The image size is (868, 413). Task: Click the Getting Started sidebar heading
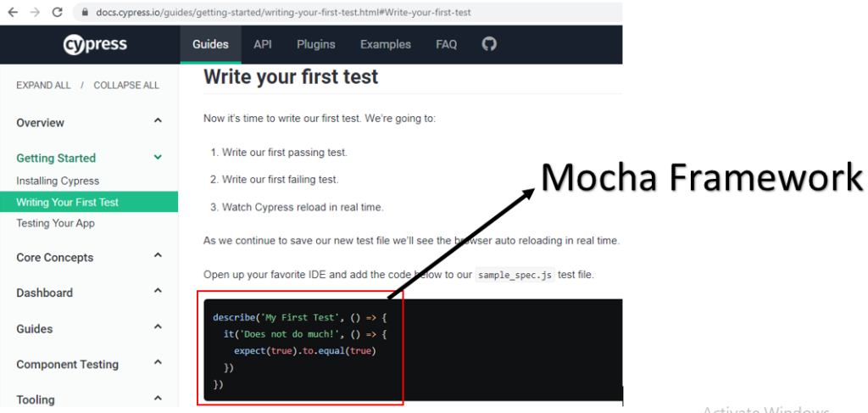pos(56,159)
